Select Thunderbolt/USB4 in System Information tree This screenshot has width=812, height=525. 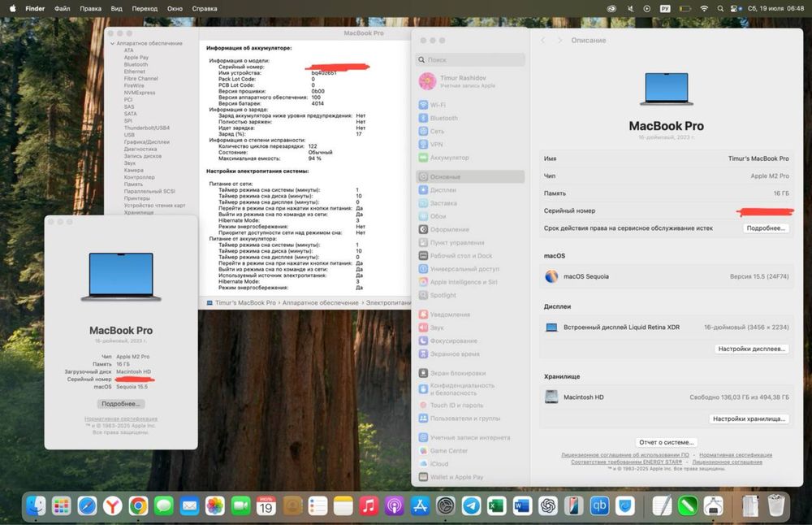click(146, 128)
